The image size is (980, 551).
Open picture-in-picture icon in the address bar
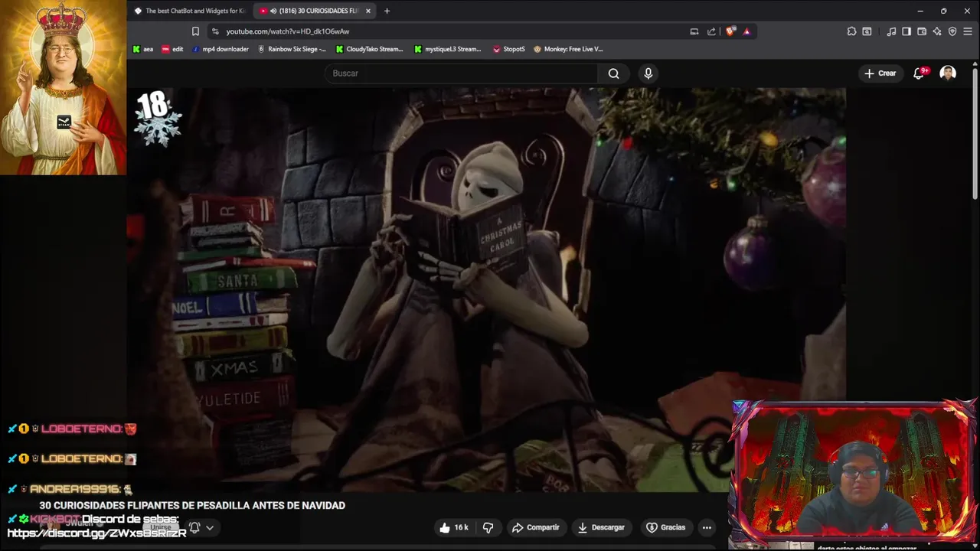694,31
